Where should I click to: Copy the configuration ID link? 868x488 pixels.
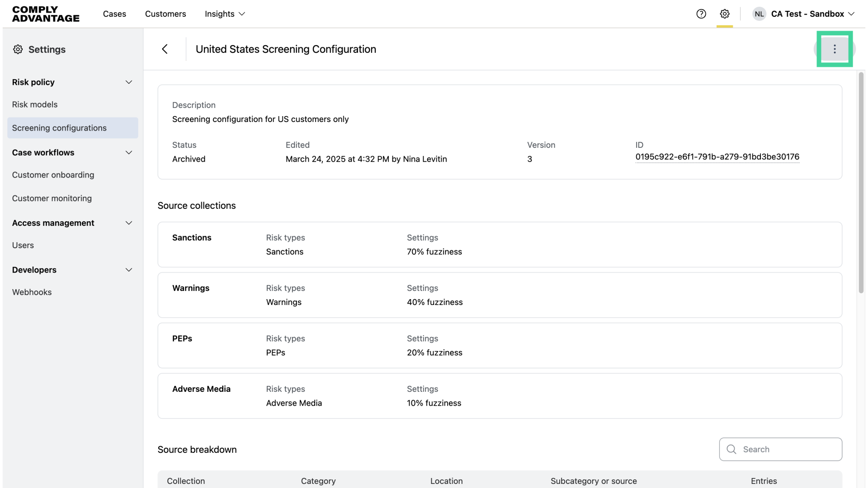[x=717, y=157]
